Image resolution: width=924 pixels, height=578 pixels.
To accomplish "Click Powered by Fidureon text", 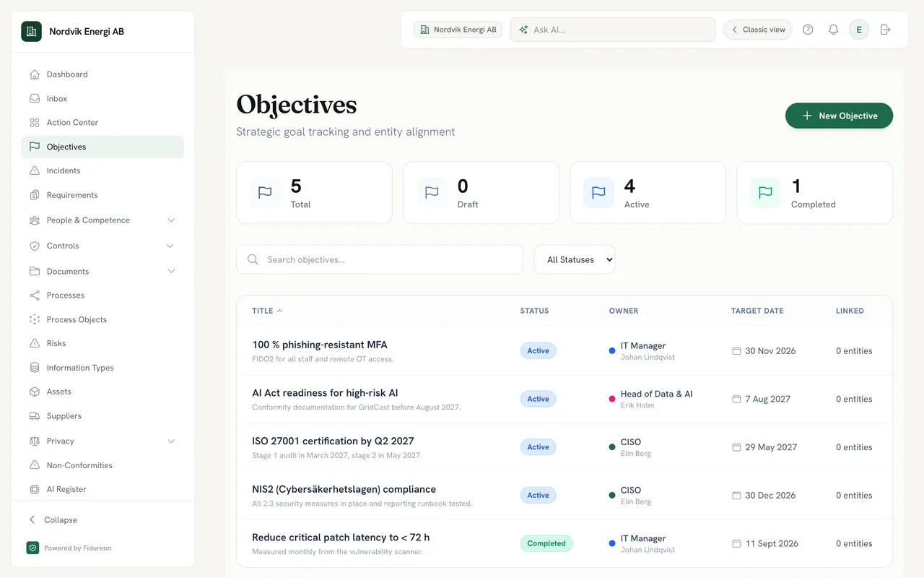I will click(78, 548).
